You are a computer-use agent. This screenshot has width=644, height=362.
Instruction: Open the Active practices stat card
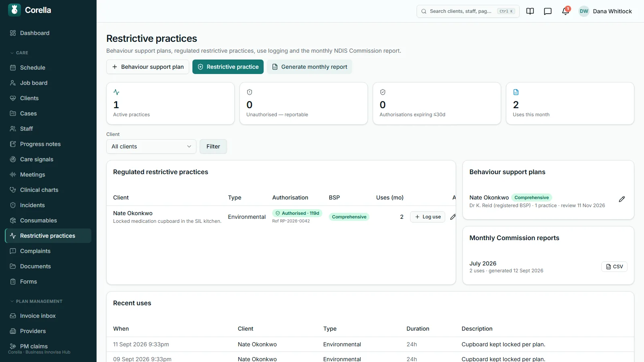pos(170,103)
